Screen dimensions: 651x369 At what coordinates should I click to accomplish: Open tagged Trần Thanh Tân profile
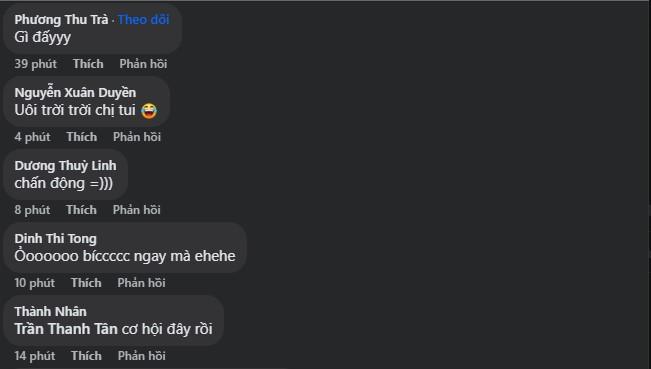point(66,329)
